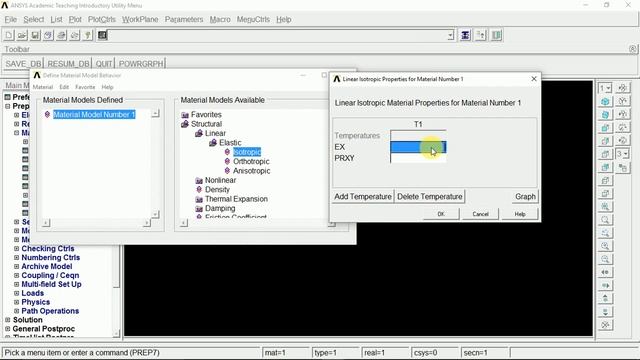The width and height of the screenshot is (640, 360).
Task: Click Zoom Out magnifier with minus
Action: pyautogui.click(x=605, y=259)
